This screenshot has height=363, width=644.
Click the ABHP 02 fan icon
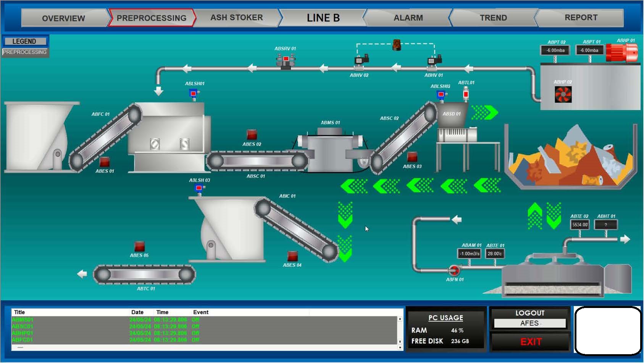tap(563, 95)
